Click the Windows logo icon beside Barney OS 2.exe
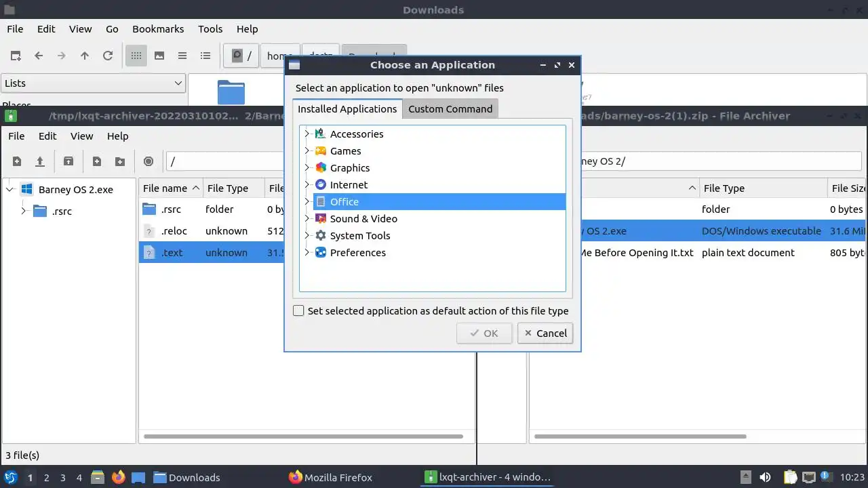868x488 pixels. pos(27,189)
